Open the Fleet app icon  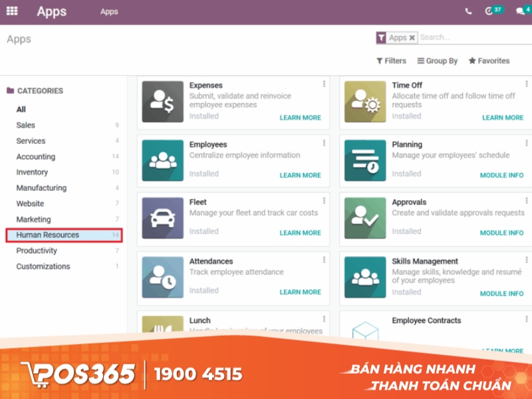(162, 217)
